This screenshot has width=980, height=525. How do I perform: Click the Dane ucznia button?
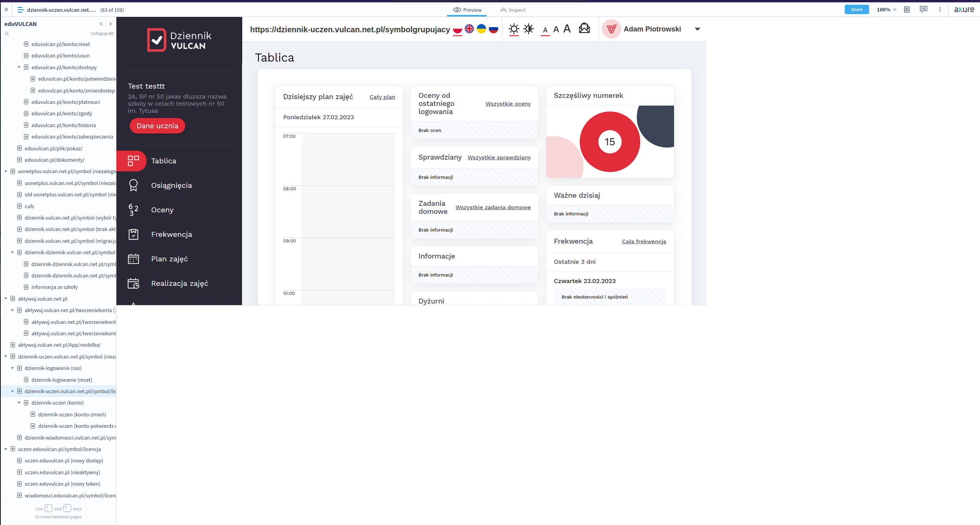pyautogui.click(x=157, y=126)
